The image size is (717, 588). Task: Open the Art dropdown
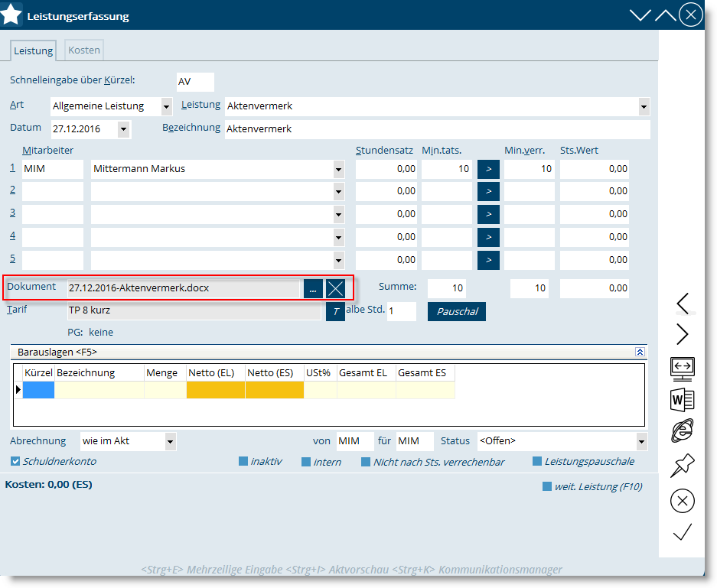click(x=167, y=107)
